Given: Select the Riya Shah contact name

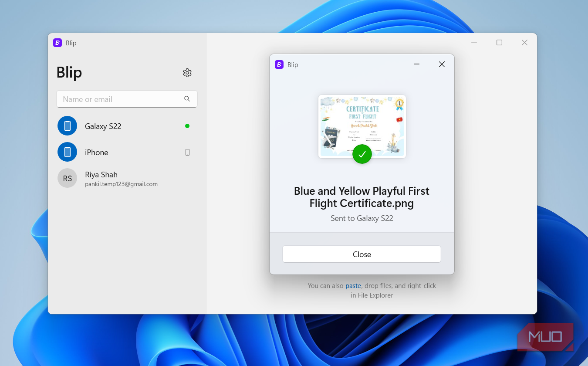Looking at the screenshot, I should click(101, 175).
